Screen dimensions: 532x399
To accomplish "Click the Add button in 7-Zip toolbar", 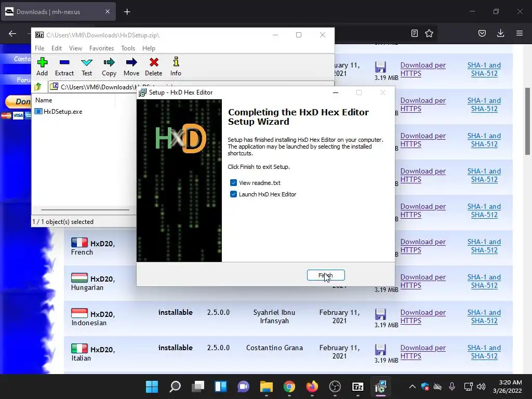I will (42, 67).
